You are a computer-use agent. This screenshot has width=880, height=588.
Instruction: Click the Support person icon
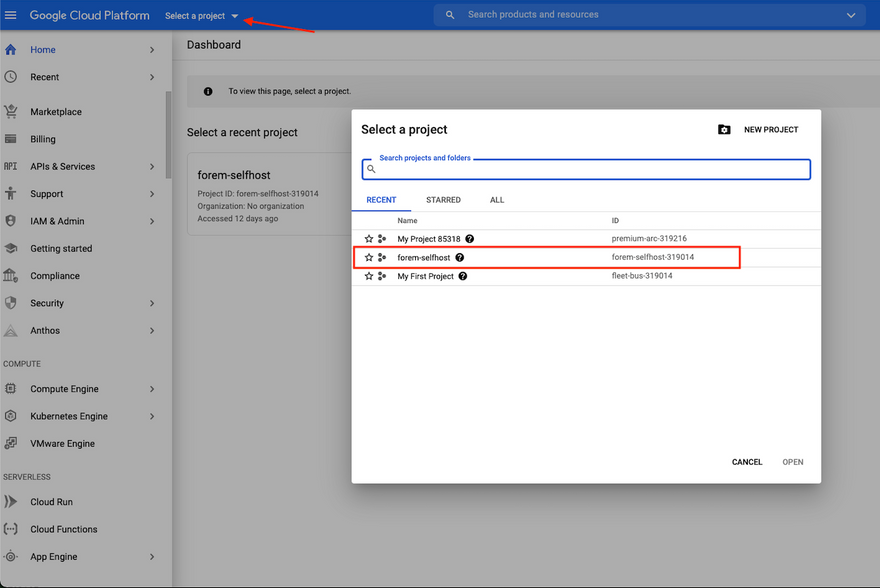tap(11, 194)
